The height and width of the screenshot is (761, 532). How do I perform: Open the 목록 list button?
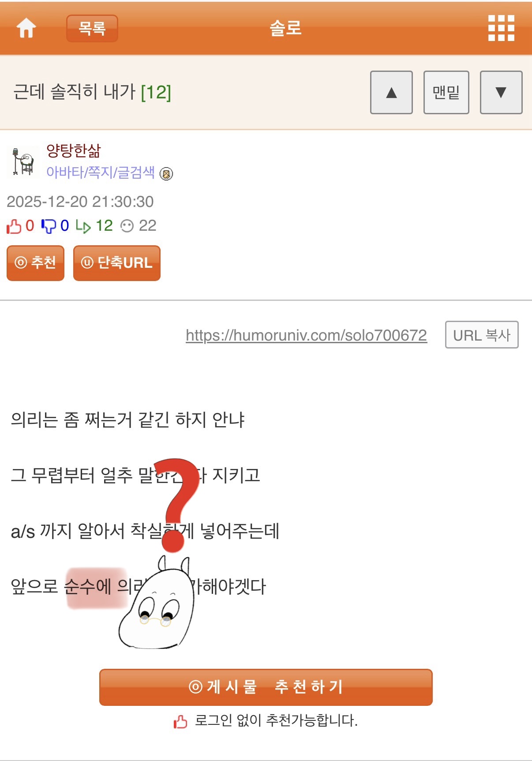coord(92,29)
